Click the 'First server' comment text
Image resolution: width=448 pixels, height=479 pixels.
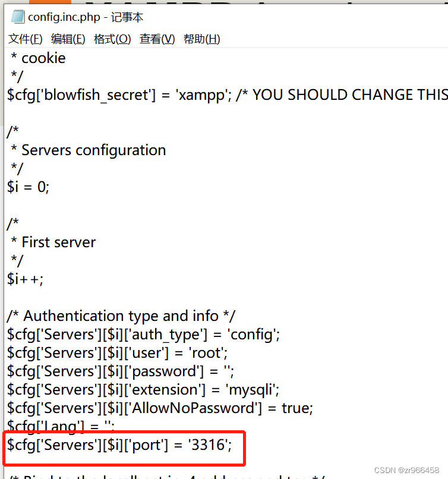[x=53, y=242]
